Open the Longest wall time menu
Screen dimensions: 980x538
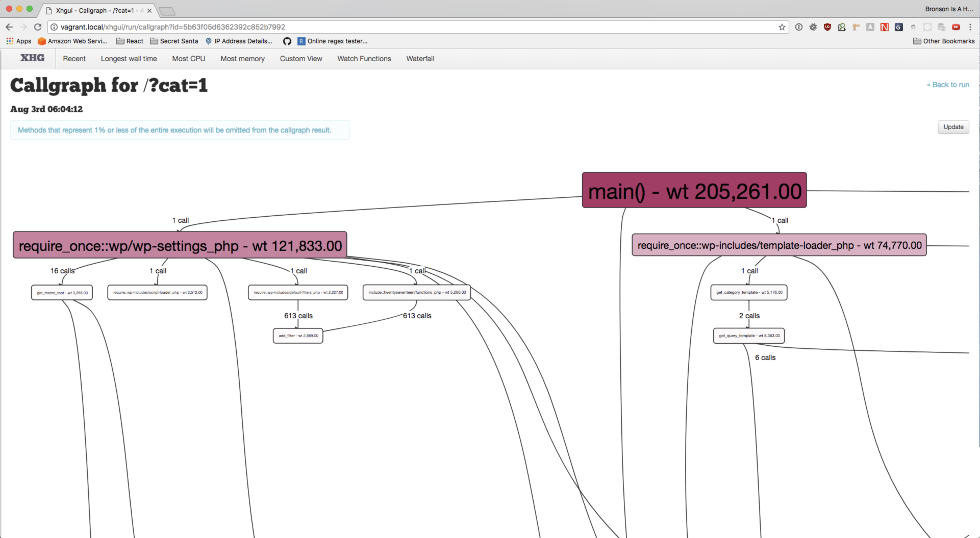pos(129,59)
